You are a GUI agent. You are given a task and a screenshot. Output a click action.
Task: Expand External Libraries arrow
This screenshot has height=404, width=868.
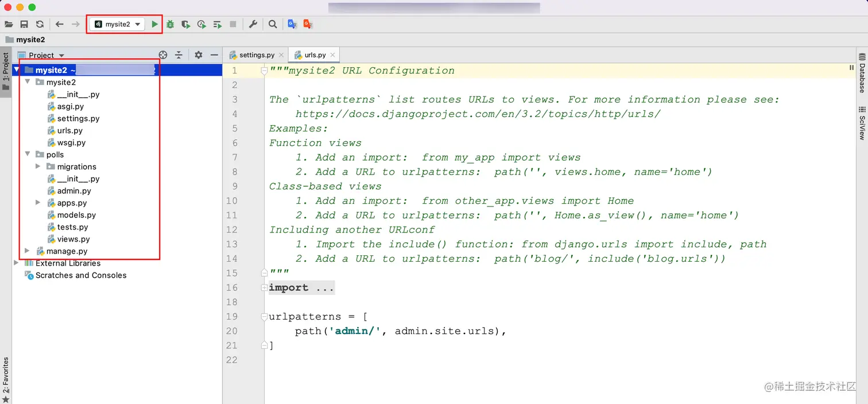click(x=17, y=263)
